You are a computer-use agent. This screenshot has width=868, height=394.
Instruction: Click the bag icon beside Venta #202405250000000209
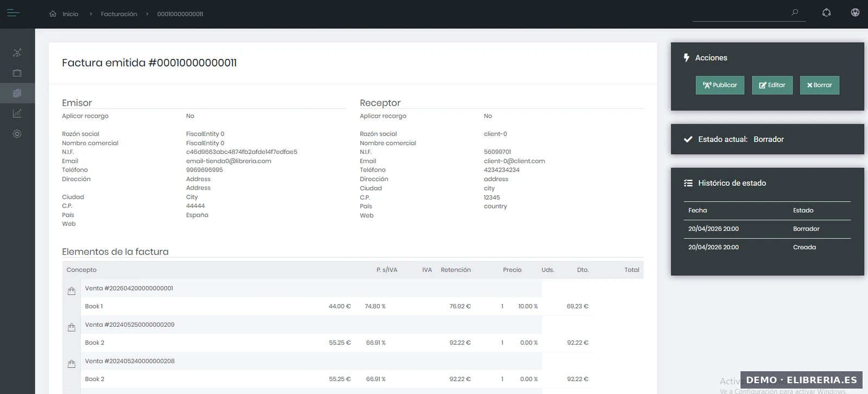72,327
